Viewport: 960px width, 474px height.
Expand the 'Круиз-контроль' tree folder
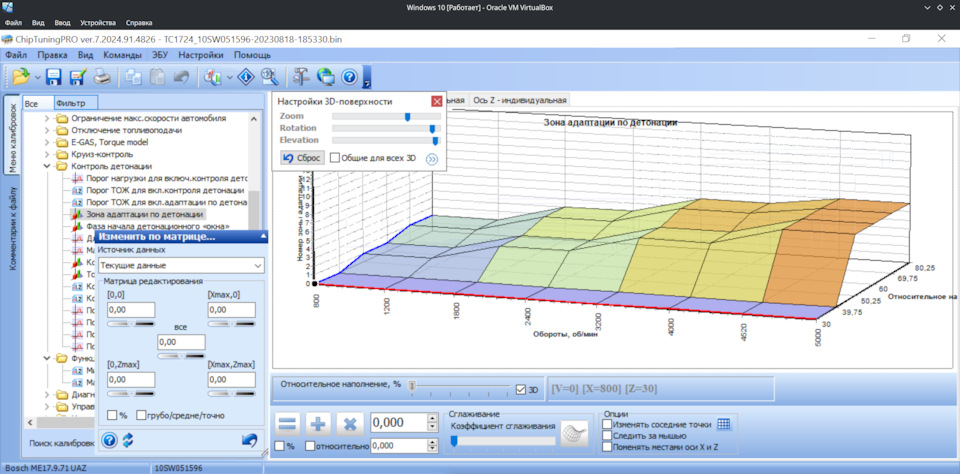click(x=47, y=154)
